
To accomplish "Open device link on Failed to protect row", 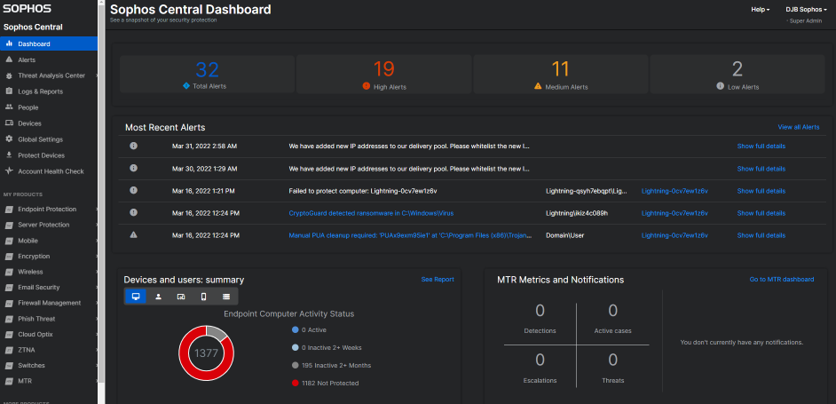I will pyautogui.click(x=674, y=191).
